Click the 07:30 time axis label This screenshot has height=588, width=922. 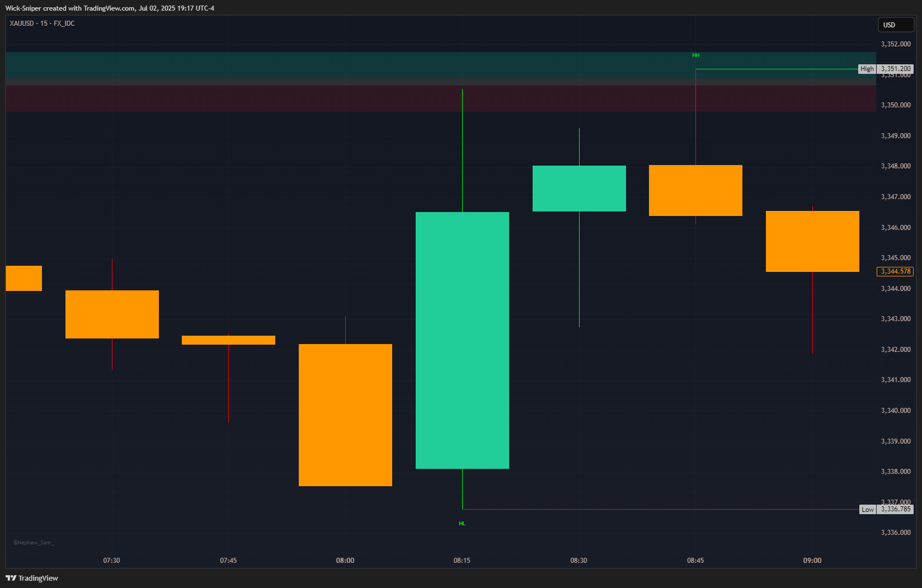[x=112, y=561]
